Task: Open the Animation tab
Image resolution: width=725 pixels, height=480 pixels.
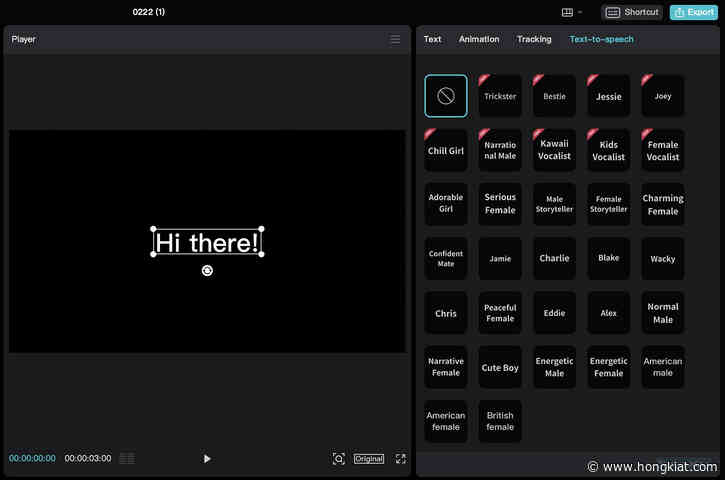Action: (x=479, y=39)
